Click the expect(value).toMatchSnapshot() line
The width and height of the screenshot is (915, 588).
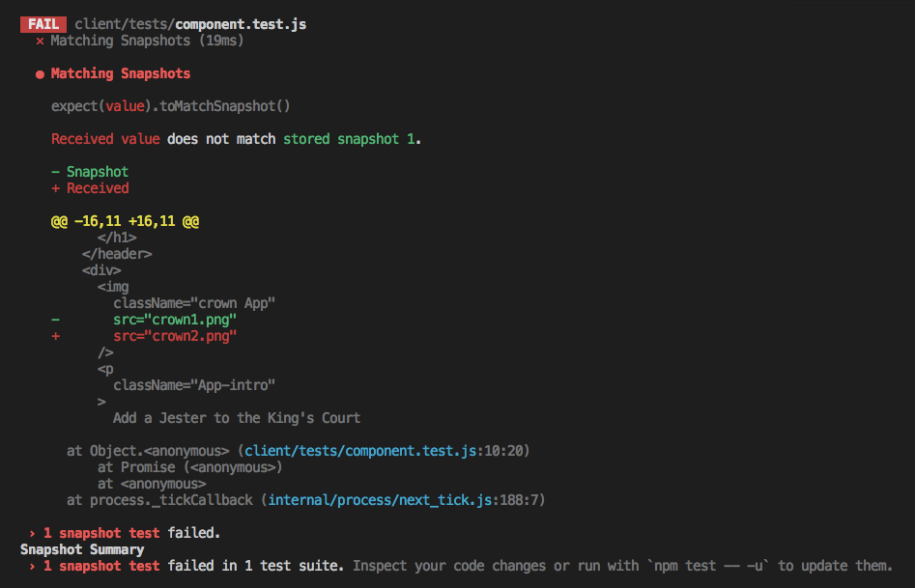point(171,106)
